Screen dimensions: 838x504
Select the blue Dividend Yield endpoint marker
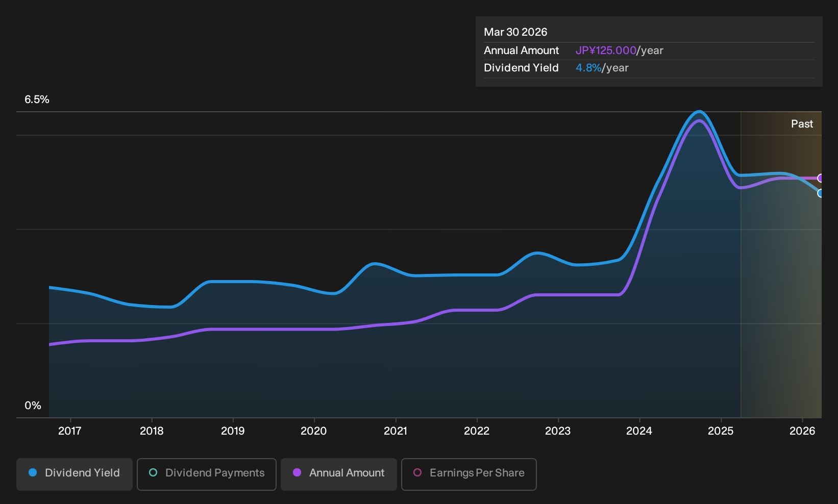821,193
